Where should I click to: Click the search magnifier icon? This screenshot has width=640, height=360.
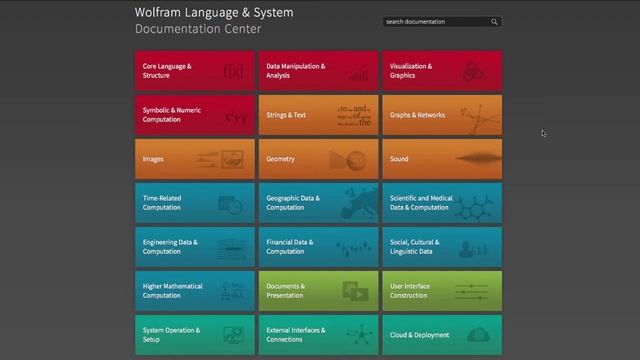click(494, 22)
